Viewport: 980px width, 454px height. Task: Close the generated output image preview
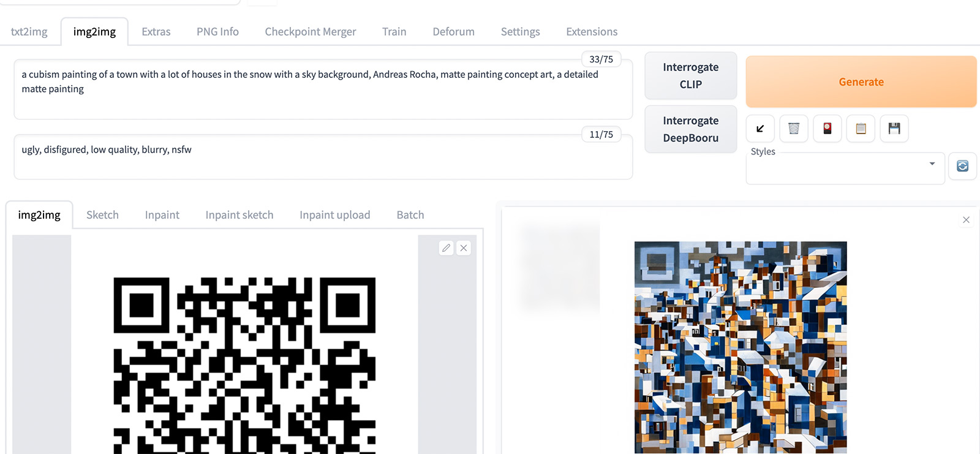coord(966,220)
